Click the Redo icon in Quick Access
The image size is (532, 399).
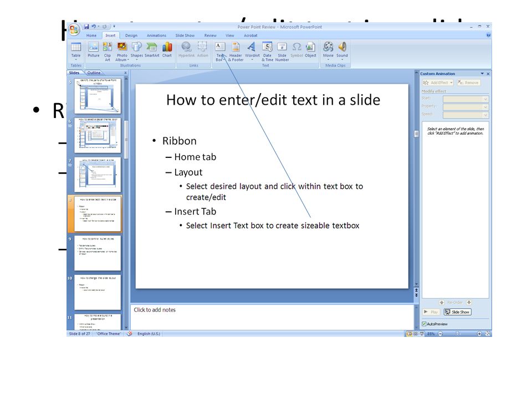pos(104,27)
